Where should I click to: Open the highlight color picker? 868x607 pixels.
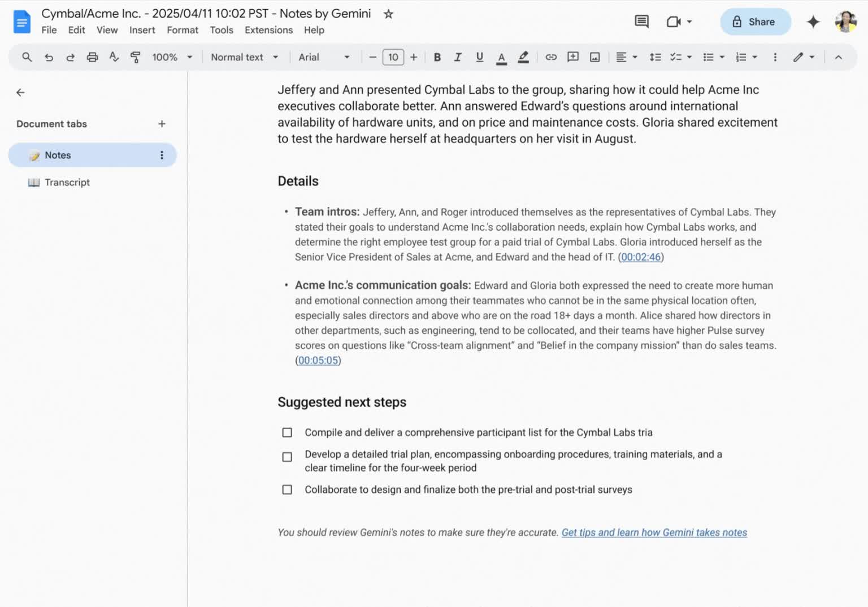pos(523,58)
